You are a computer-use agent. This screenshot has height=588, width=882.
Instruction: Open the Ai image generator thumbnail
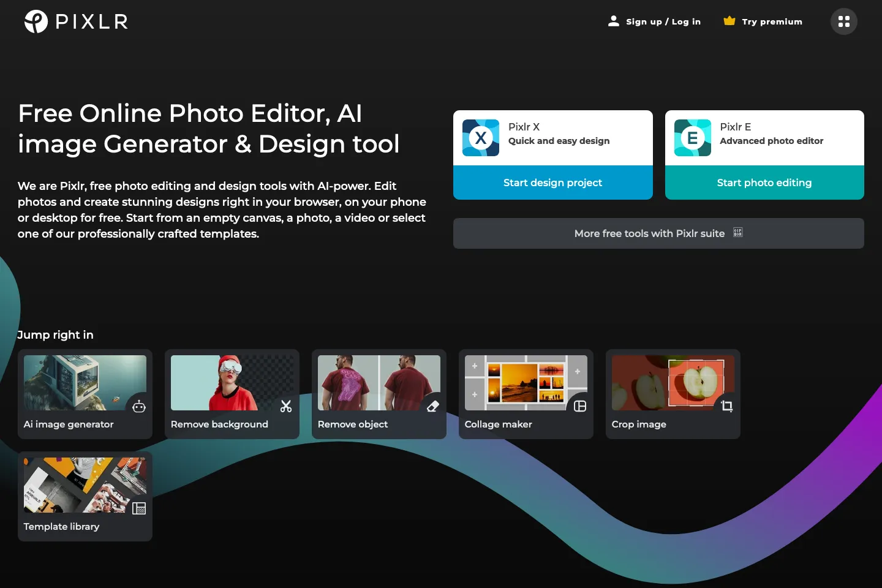tap(85, 383)
